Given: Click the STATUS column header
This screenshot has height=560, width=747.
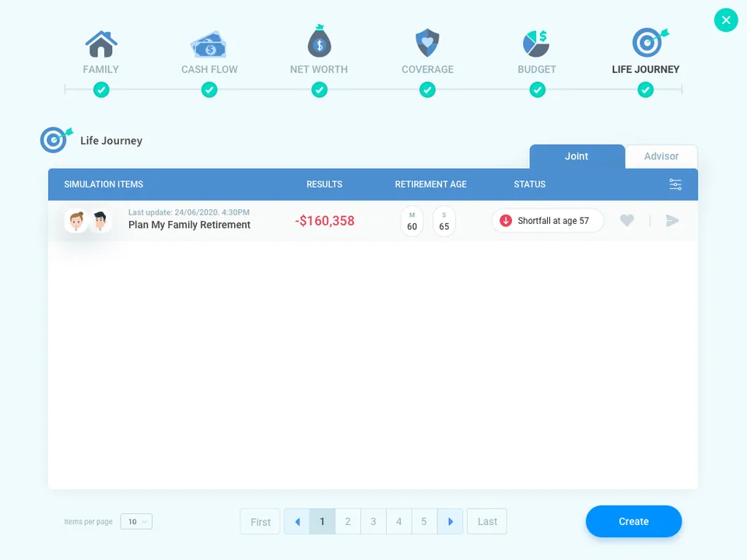Looking at the screenshot, I should tap(529, 184).
